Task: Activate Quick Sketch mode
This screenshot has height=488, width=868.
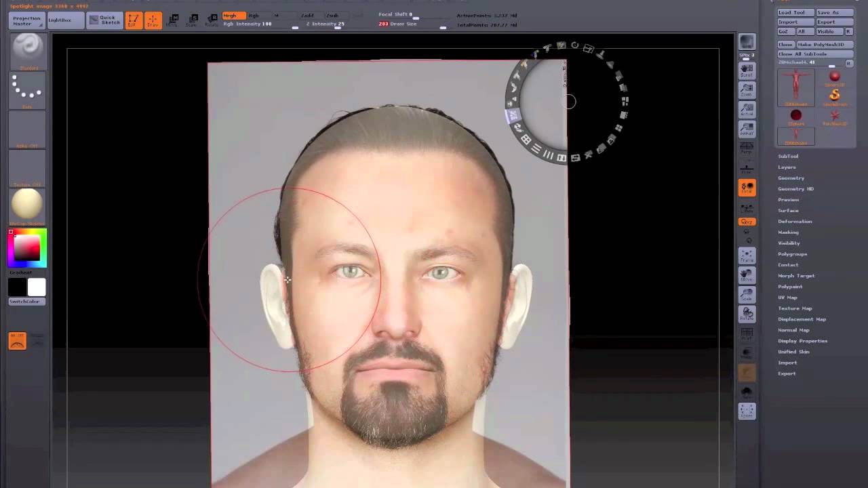Action: pos(104,20)
